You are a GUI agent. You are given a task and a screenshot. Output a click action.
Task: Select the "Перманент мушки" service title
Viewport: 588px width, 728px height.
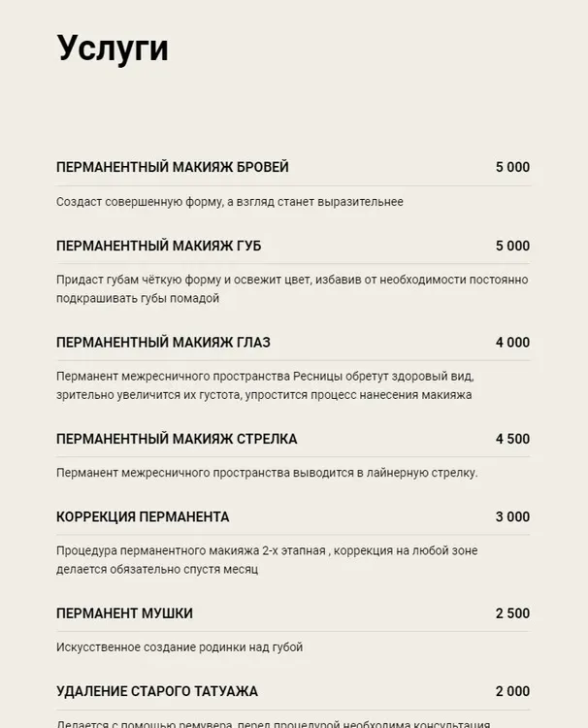click(x=124, y=613)
